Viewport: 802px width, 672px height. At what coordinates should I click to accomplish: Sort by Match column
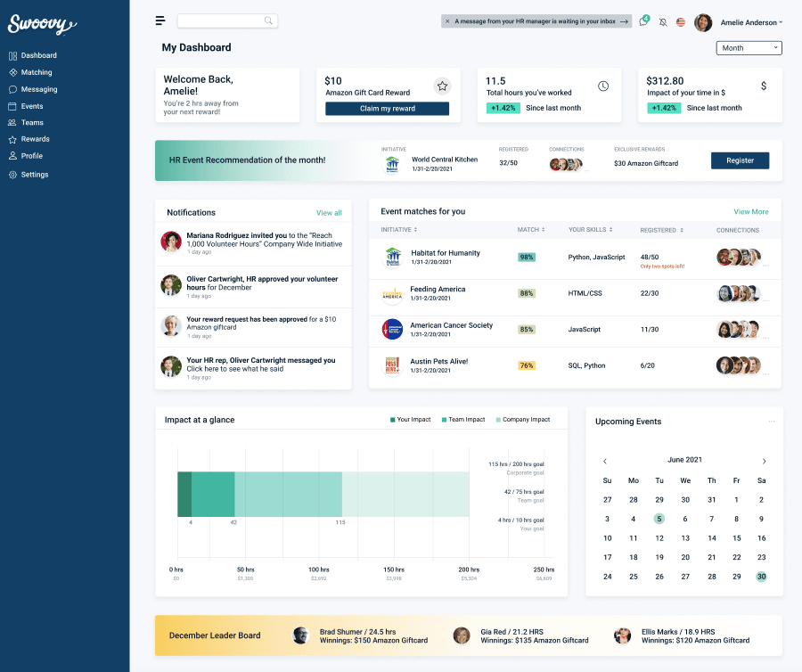531,230
